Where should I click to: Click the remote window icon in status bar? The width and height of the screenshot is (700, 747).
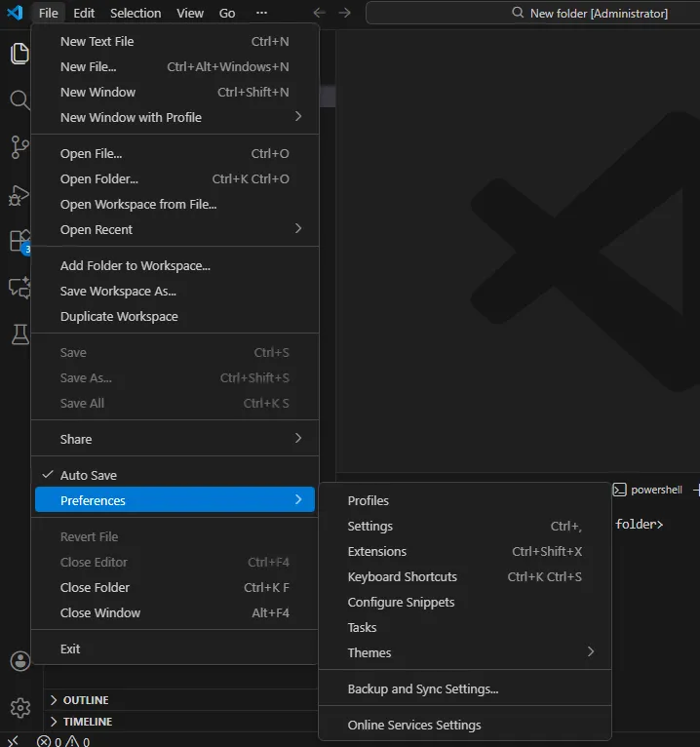tap(14, 741)
